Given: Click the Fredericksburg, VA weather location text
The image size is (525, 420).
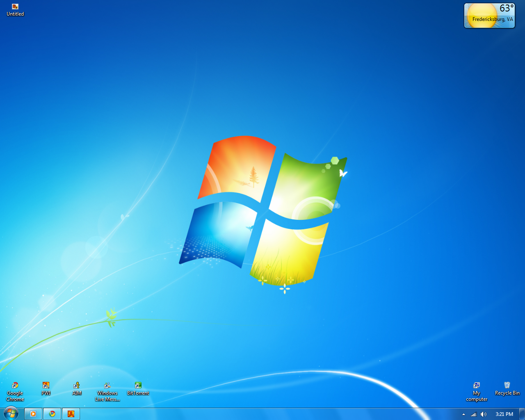Looking at the screenshot, I should click(493, 19).
